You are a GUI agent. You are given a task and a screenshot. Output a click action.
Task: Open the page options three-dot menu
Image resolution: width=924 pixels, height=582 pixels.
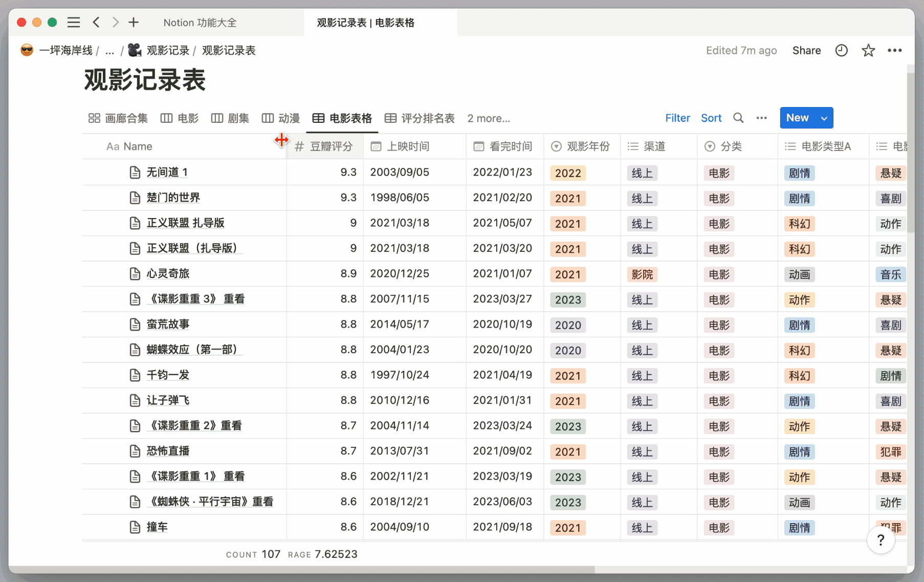(895, 50)
